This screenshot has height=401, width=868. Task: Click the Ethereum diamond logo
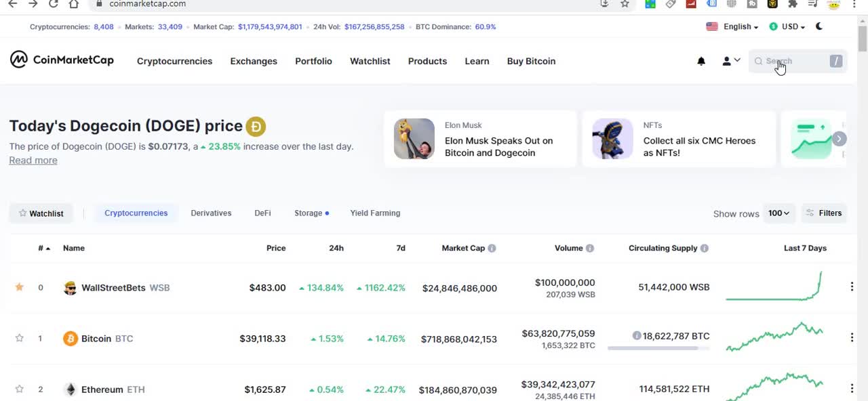point(70,389)
